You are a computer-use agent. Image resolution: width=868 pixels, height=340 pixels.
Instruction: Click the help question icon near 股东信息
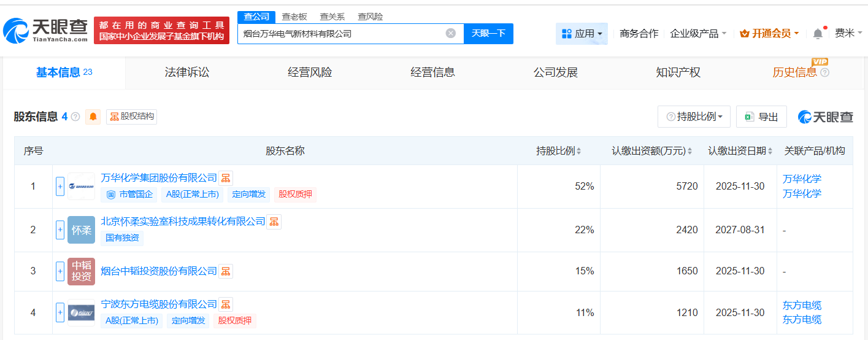coord(75,117)
